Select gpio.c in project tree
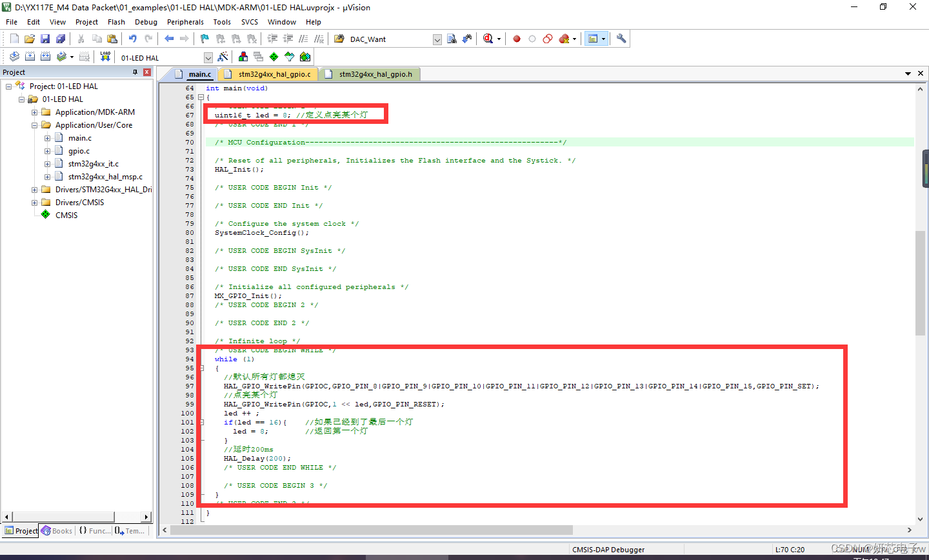Image resolution: width=929 pixels, height=560 pixels. coord(79,151)
